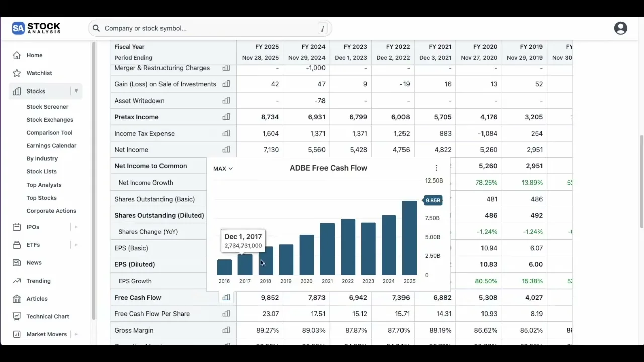The height and width of the screenshot is (362, 644).
Task: Toggle the Free Cash Flow chart icon
Action: pos(226,298)
